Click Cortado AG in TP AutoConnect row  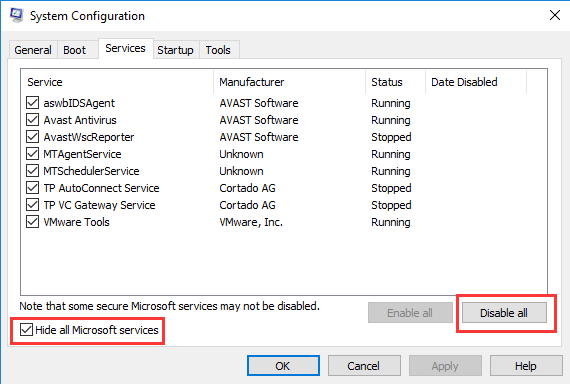pos(247,188)
